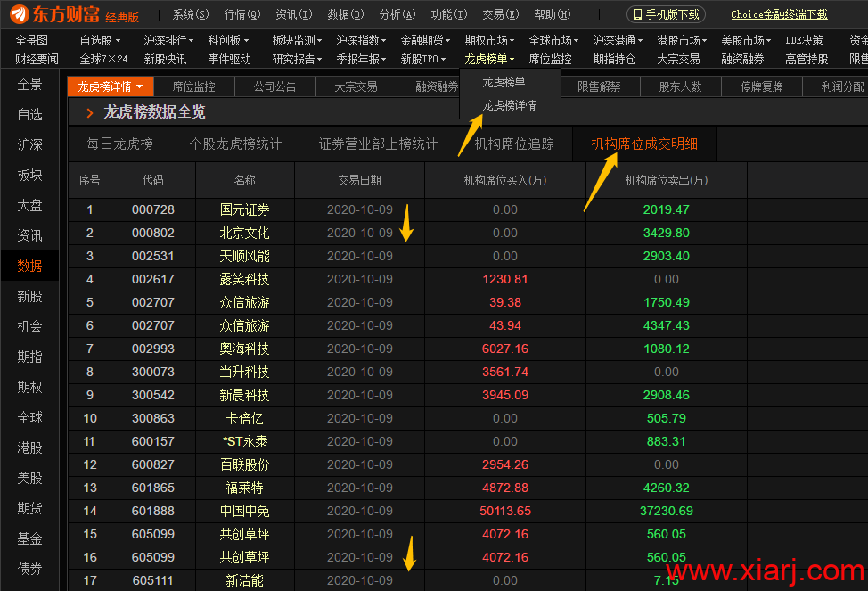
Task: Select the 证券营业部上榜统计 sub-tab
Action: coord(378,144)
